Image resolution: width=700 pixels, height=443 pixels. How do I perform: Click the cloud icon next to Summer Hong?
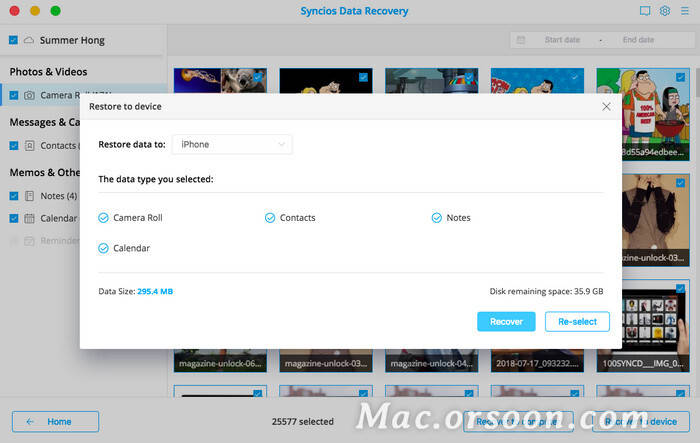[x=29, y=40]
